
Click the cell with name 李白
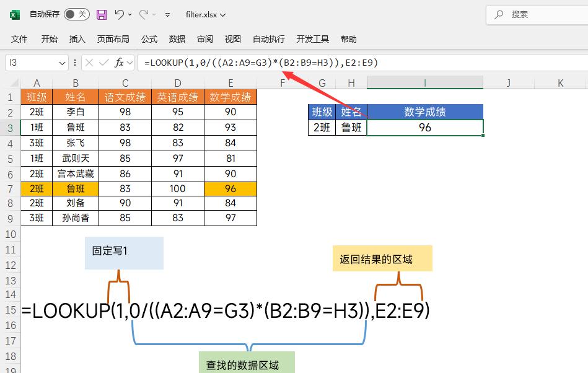(76, 112)
